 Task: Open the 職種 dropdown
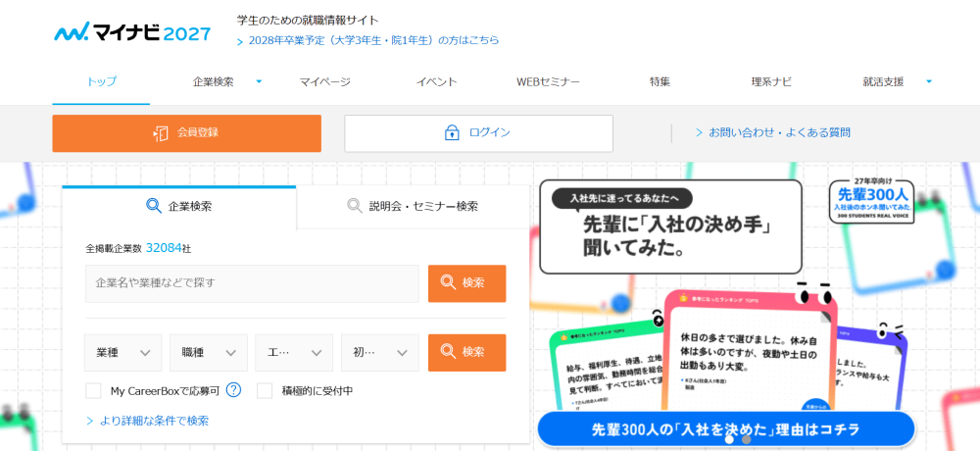click(209, 353)
